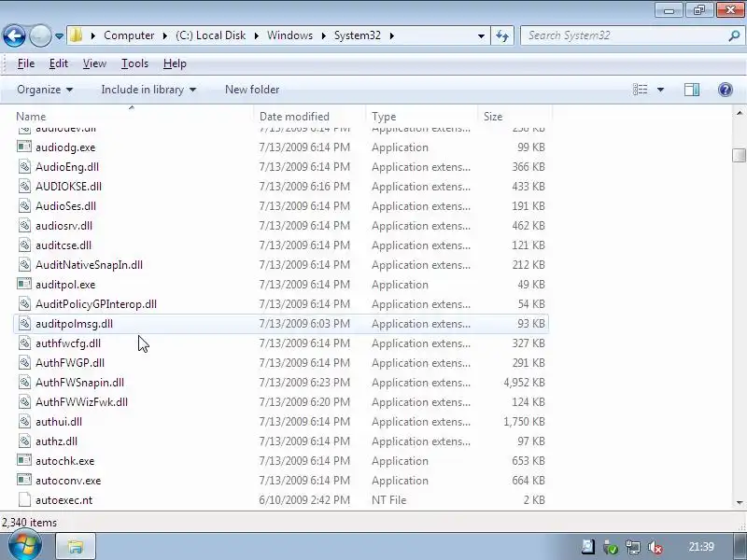Open the View menu
This screenshot has width=747, height=560.
94,63
